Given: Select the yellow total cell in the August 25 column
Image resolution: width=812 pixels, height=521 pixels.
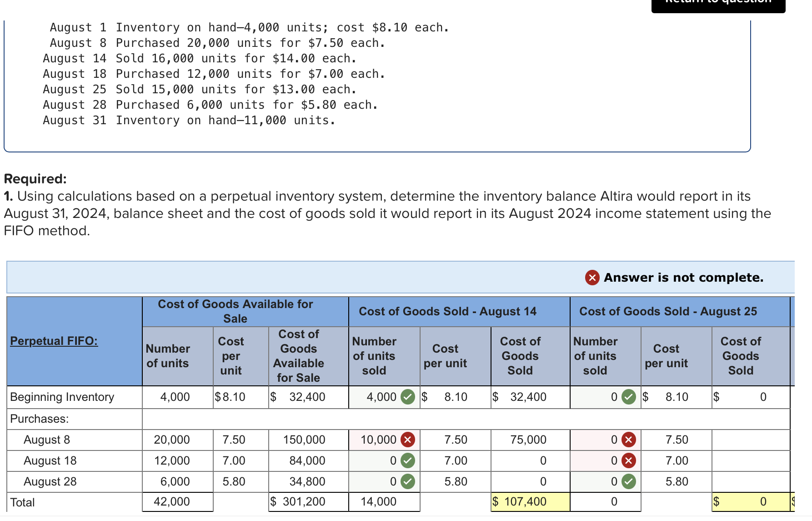Looking at the screenshot, I should [x=750, y=501].
